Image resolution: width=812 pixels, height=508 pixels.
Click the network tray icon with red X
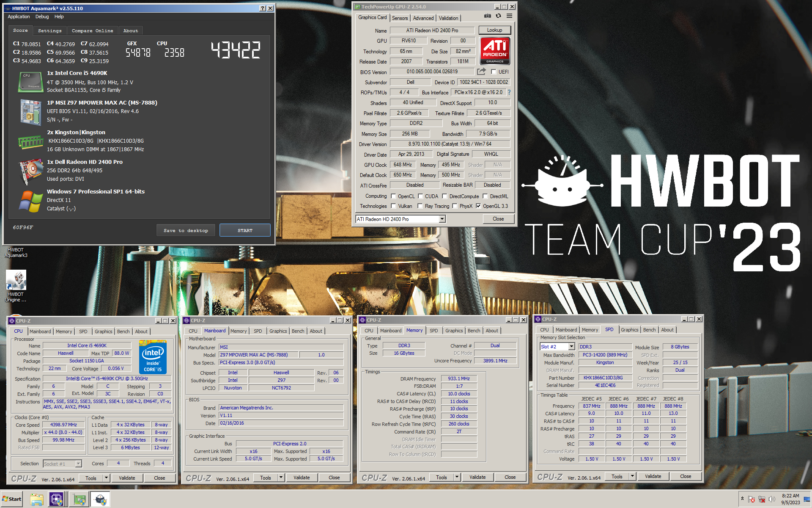(x=762, y=500)
